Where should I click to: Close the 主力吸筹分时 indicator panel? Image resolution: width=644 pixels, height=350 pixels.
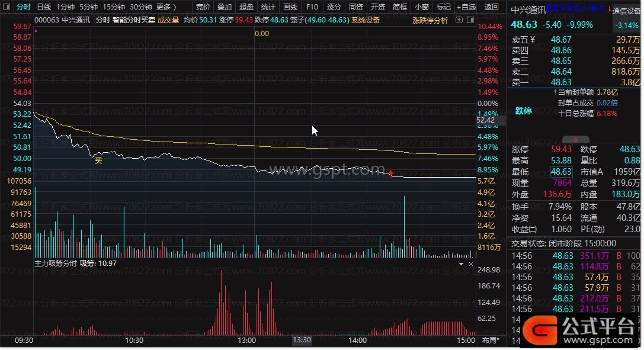[470, 264]
